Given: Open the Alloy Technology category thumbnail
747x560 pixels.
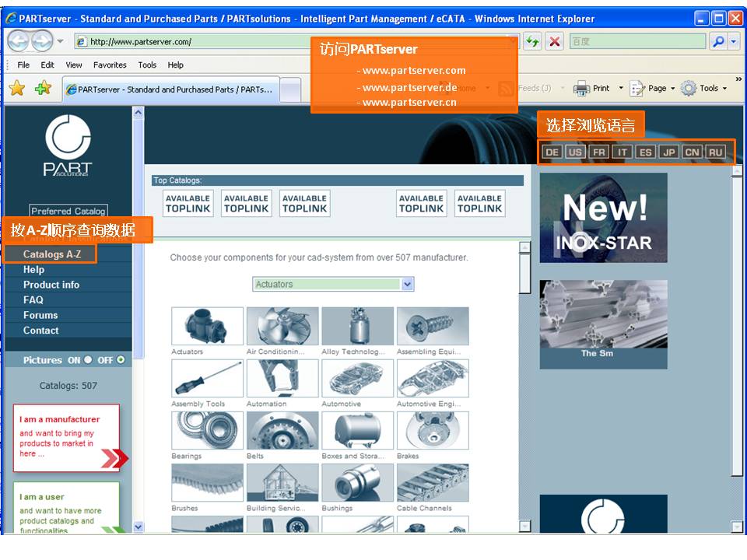Looking at the screenshot, I should 358,326.
